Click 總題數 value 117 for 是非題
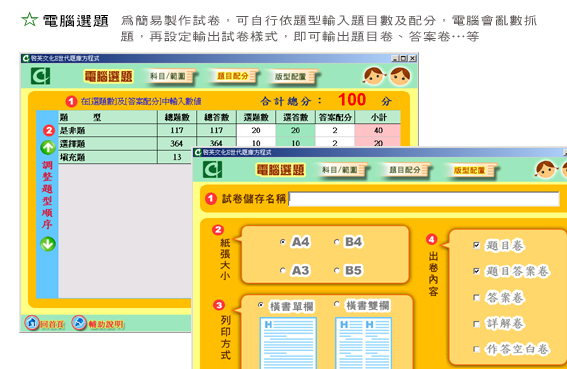Viewport: 567px width, 369px height. point(177,130)
